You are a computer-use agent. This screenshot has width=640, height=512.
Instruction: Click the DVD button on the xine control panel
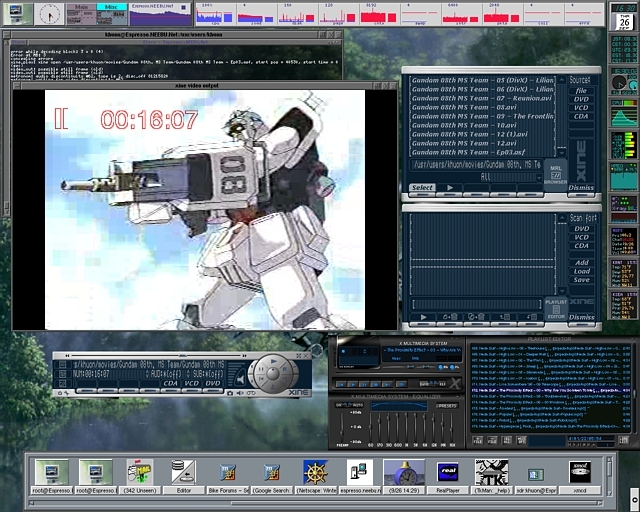(213, 383)
